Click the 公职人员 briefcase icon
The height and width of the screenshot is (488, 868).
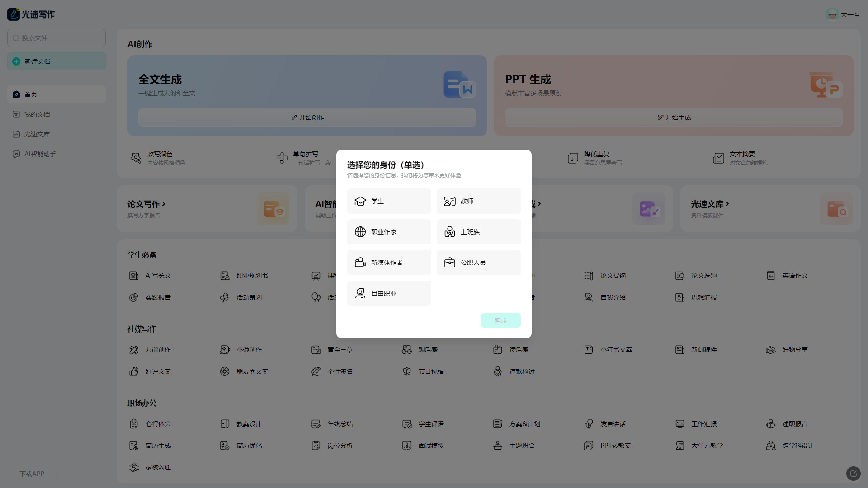coord(450,263)
